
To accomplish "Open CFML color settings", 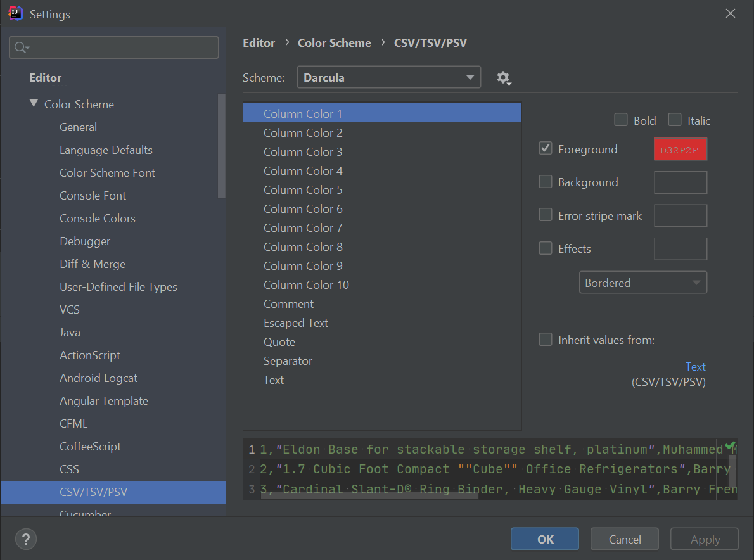I will [x=73, y=424].
